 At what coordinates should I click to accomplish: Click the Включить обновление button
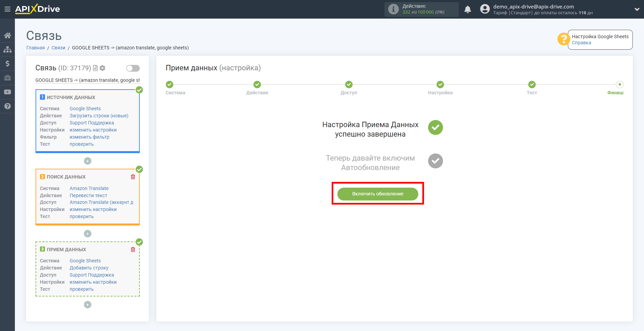378,194
